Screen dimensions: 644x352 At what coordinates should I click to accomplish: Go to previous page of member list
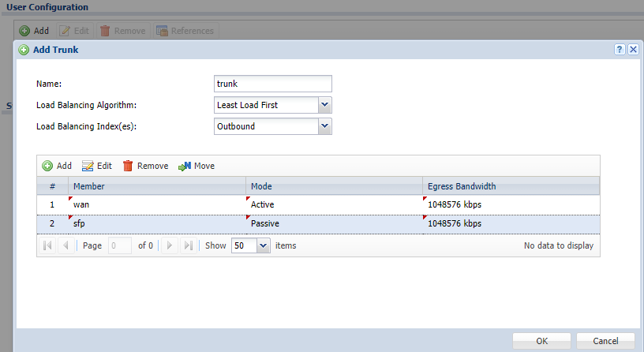[x=66, y=245]
